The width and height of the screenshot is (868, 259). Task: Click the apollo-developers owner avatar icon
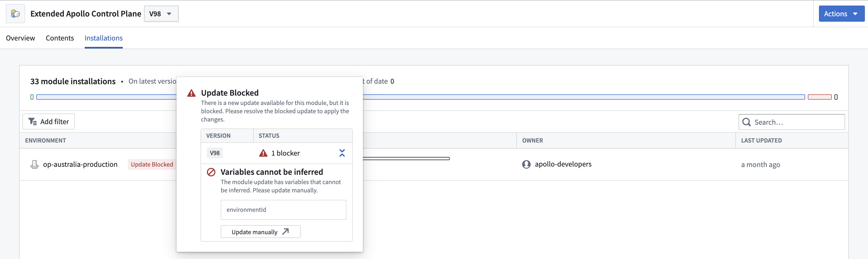(526, 164)
